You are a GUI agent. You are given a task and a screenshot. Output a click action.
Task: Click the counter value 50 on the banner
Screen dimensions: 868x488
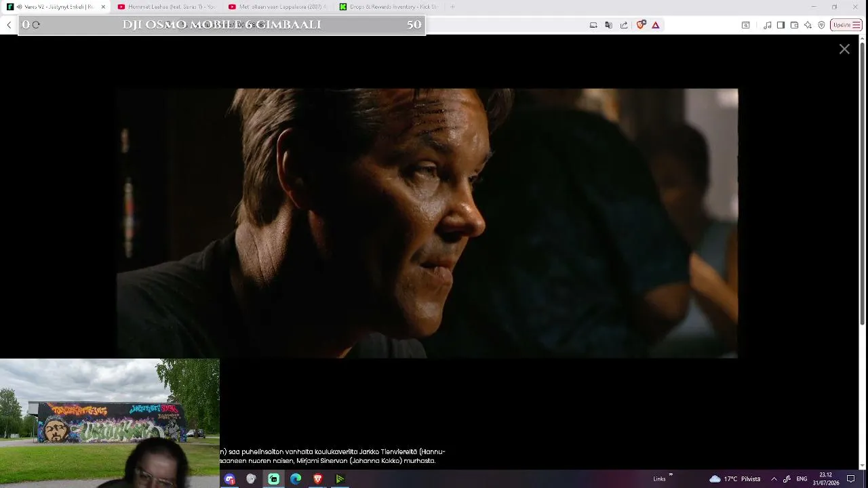[414, 24]
